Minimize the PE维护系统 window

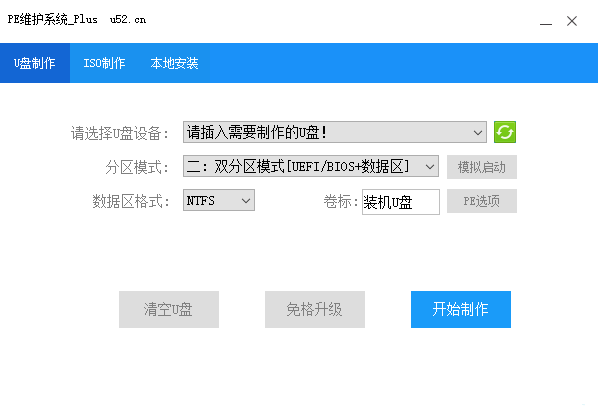pyautogui.click(x=546, y=21)
